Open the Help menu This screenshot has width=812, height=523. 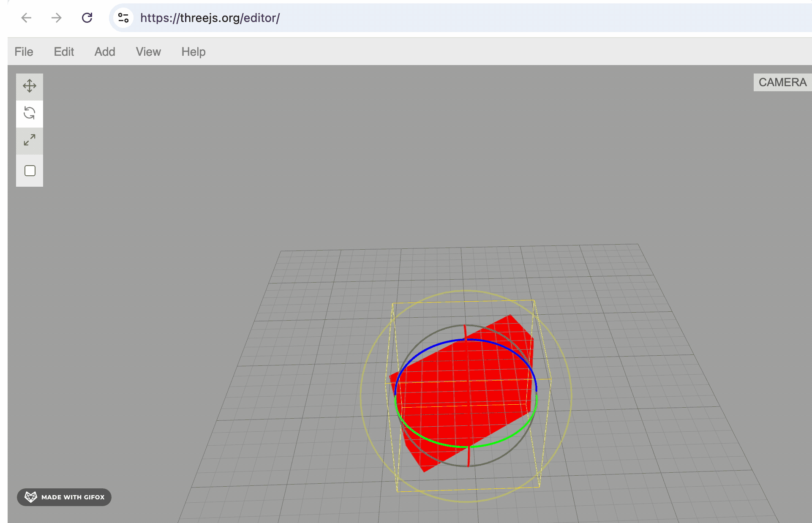pos(193,52)
